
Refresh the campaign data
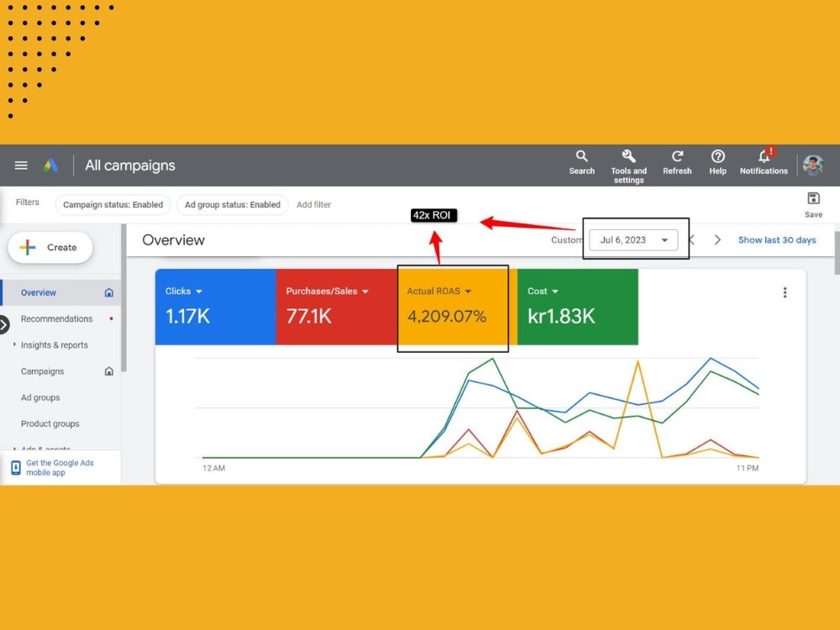coord(677,162)
